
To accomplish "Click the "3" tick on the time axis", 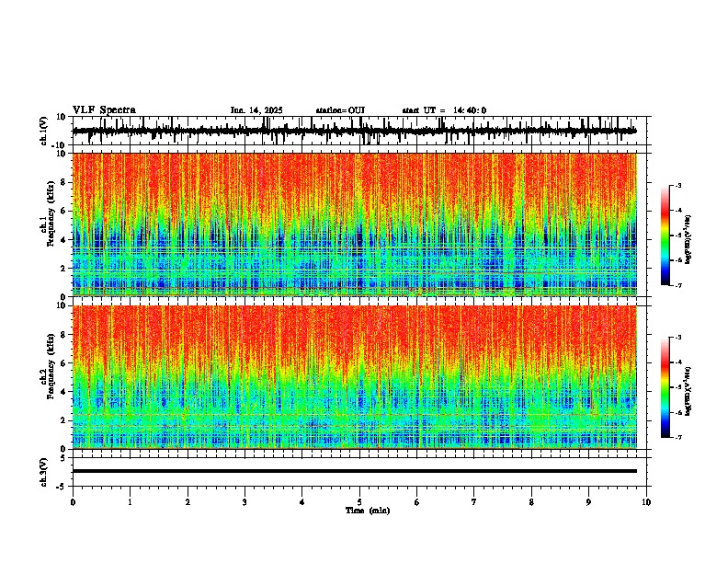I will [x=245, y=502].
